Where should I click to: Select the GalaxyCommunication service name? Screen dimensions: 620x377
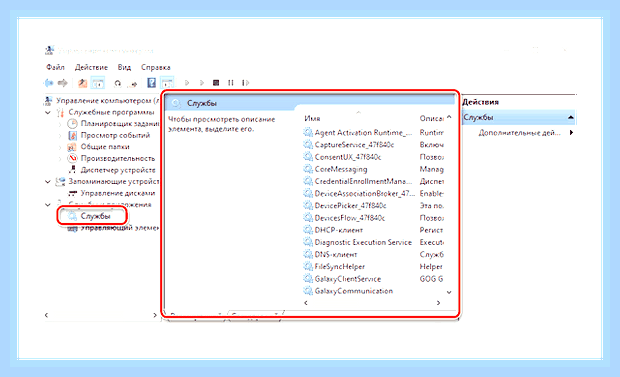353,291
